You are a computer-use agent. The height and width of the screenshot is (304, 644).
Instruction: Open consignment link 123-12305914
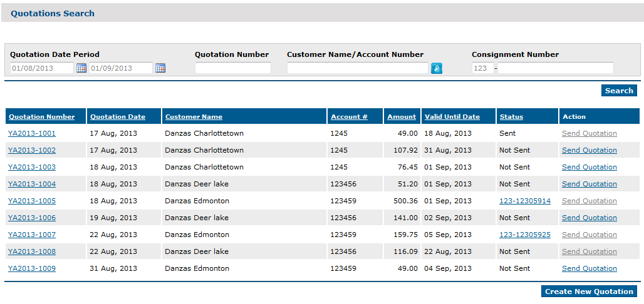point(525,201)
